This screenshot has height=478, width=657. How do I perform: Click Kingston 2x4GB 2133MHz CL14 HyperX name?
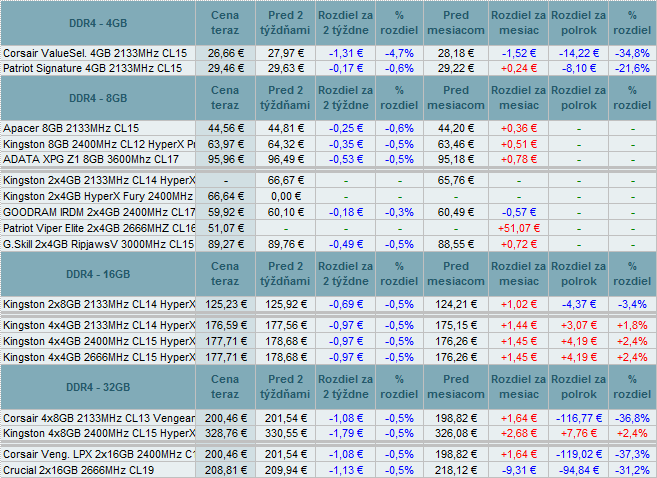point(99,180)
